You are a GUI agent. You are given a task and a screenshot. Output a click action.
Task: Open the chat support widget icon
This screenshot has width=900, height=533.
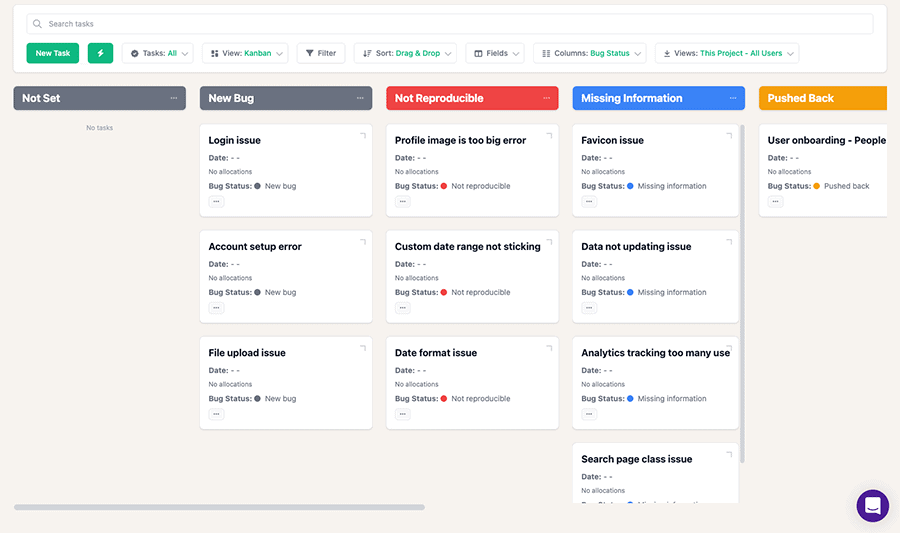tap(872, 505)
